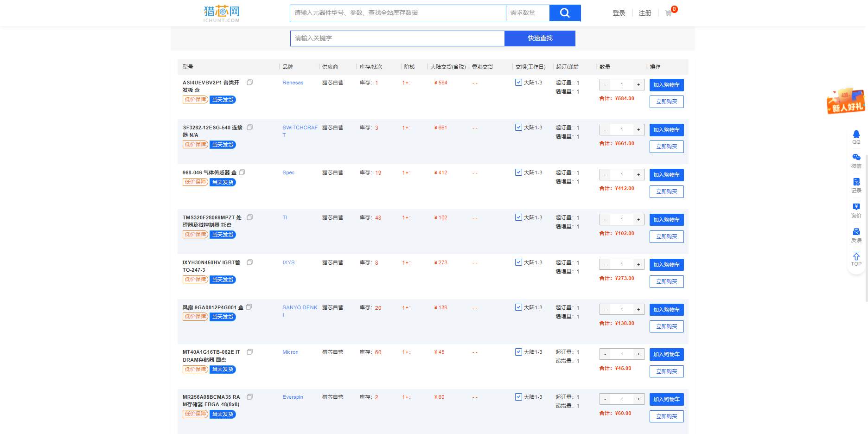Open the shopping cart icon
Image resolution: width=868 pixels, height=434 pixels.
click(668, 13)
